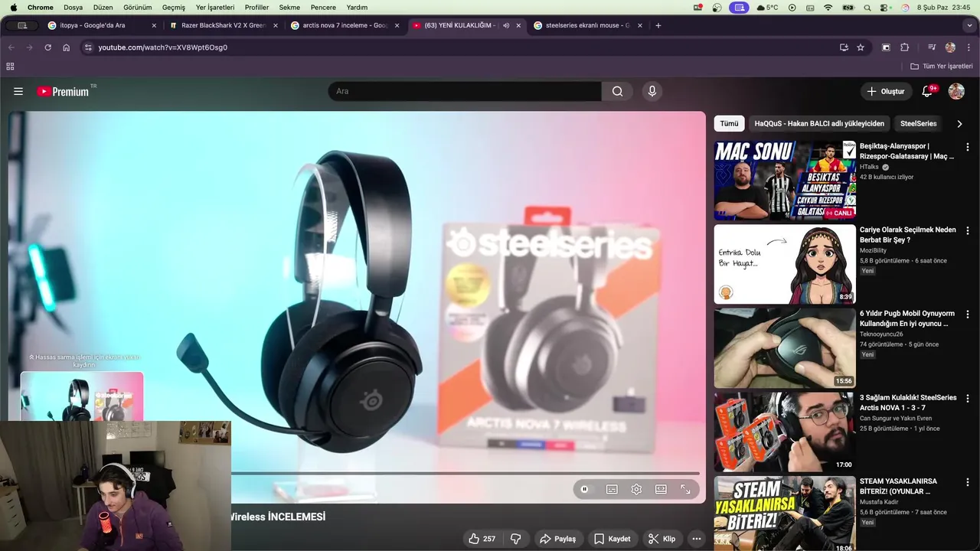Click the address bar URL
Image resolution: width=980 pixels, height=551 pixels.
click(163, 47)
